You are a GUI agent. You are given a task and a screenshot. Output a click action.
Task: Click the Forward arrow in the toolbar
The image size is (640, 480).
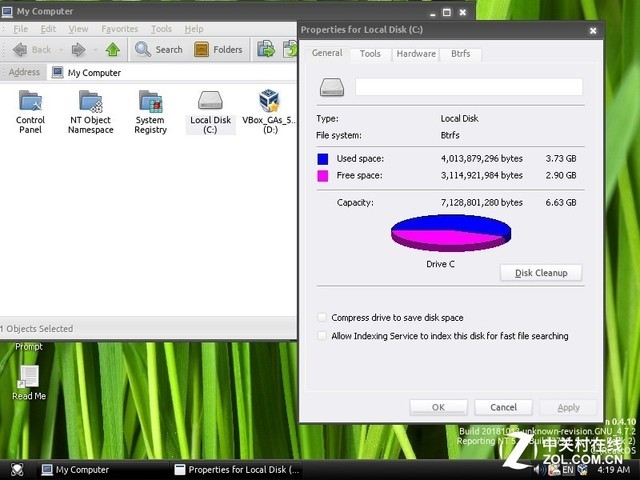[78, 50]
